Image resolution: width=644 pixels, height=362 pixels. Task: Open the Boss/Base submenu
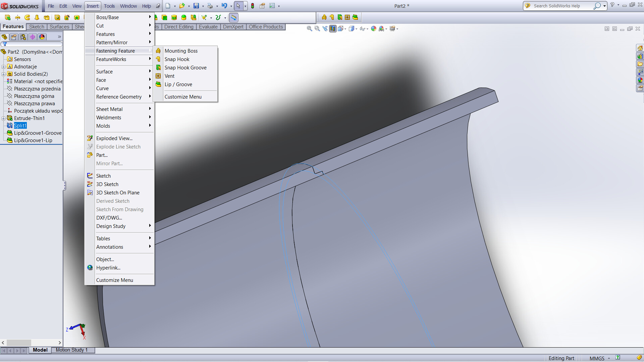tap(119, 17)
